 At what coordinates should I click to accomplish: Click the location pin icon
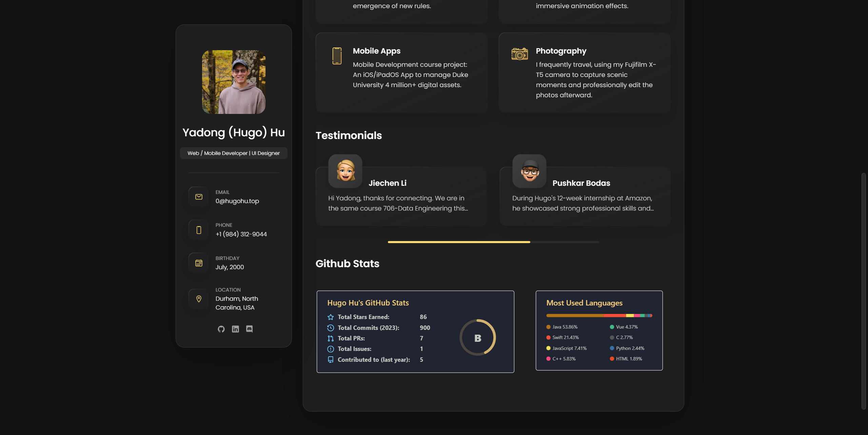(x=199, y=299)
